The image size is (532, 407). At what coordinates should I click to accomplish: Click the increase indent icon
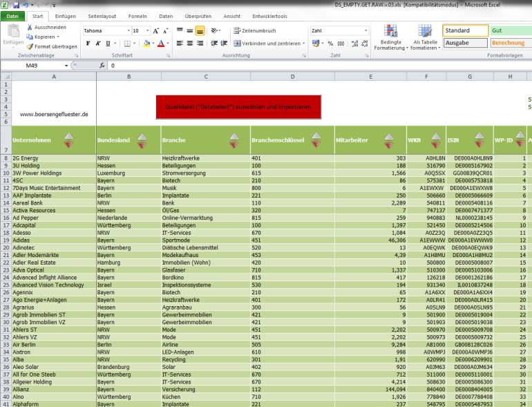click(x=224, y=43)
